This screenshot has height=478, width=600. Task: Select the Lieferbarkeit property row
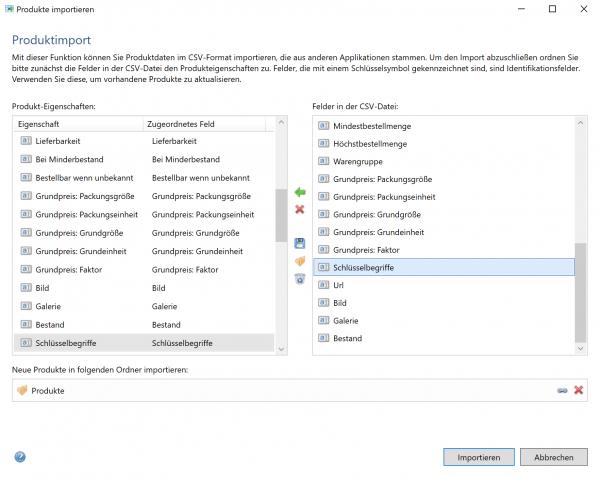coord(142,142)
